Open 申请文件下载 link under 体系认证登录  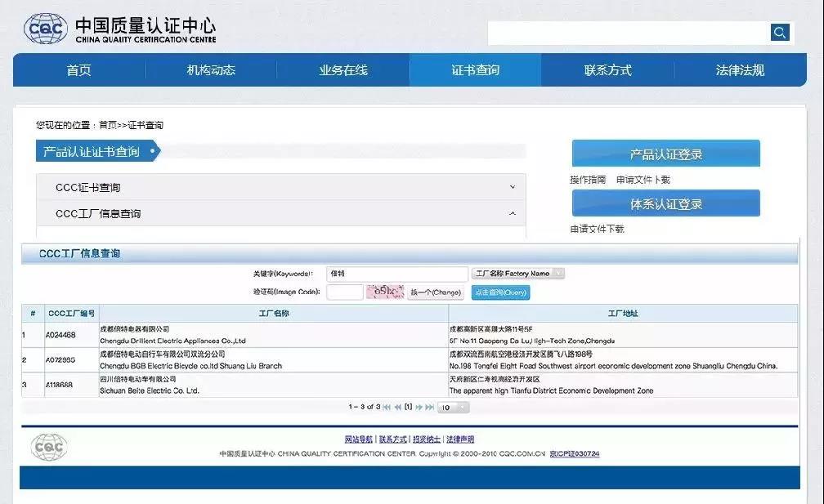(x=597, y=229)
